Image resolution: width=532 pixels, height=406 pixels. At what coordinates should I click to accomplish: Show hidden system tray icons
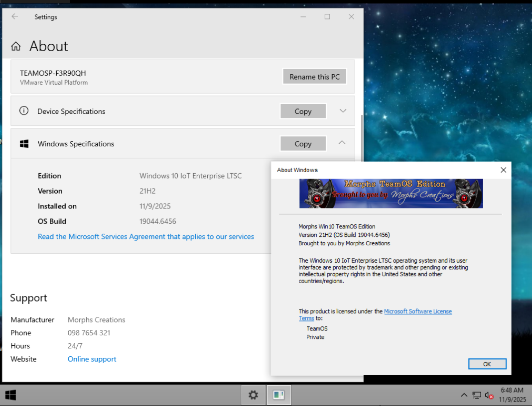pos(464,395)
